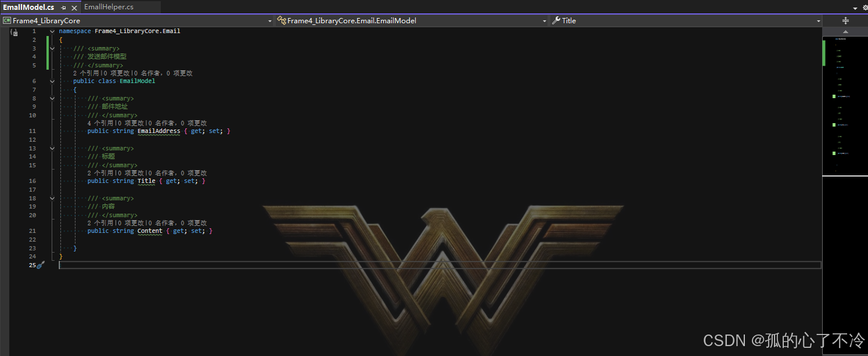Viewport: 868px width, 356px height.
Task: Click the minimap code preview
Action: coord(845,106)
